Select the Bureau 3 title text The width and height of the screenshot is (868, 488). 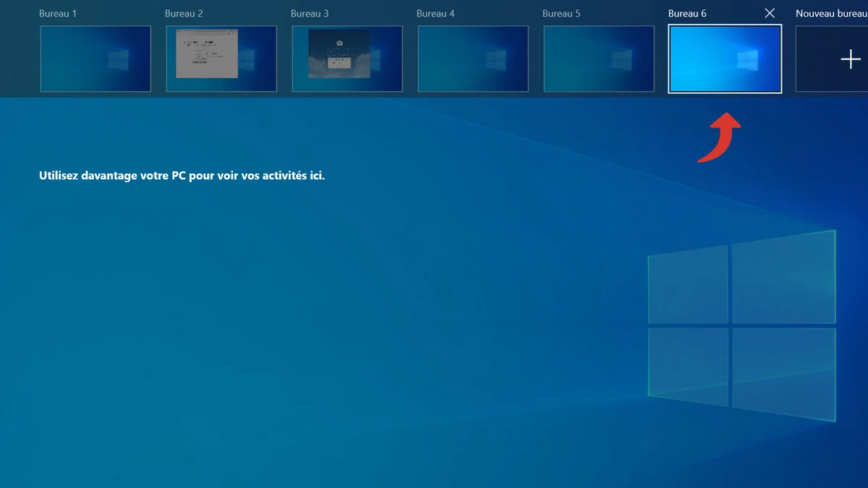click(x=310, y=13)
